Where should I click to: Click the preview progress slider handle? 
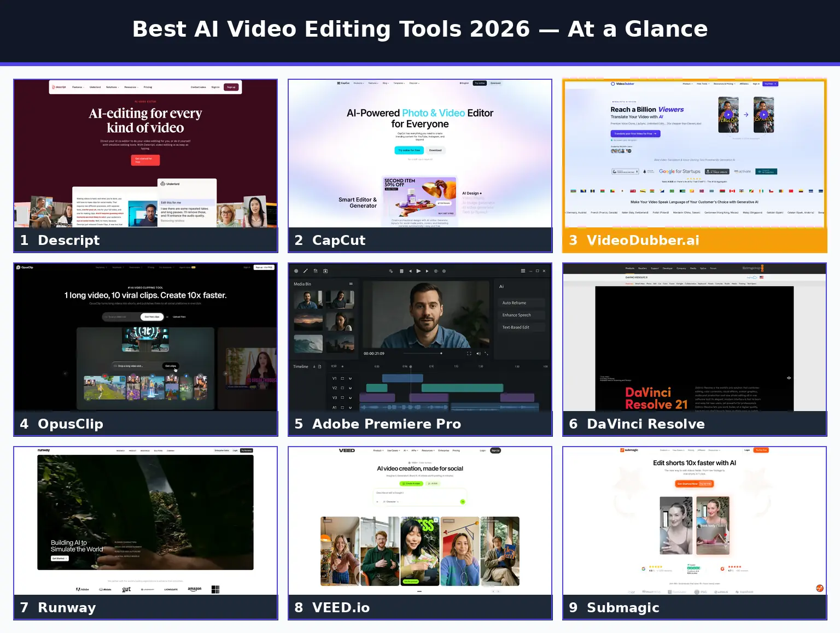click(441, 353)
